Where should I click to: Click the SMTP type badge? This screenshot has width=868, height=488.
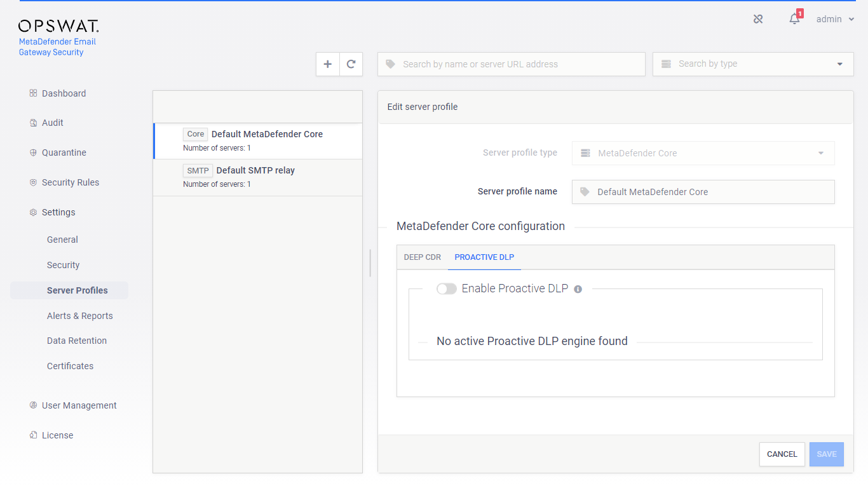point(198,170)
